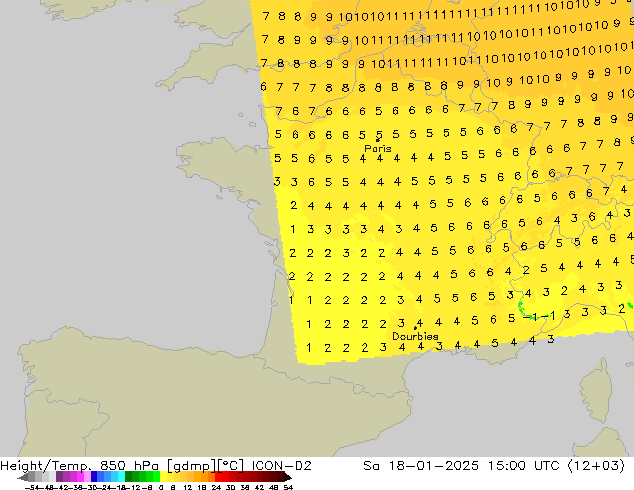Click the Paris location dot marker
The height and width of the screenshot is (490, 634).
[x=377, y=140]
